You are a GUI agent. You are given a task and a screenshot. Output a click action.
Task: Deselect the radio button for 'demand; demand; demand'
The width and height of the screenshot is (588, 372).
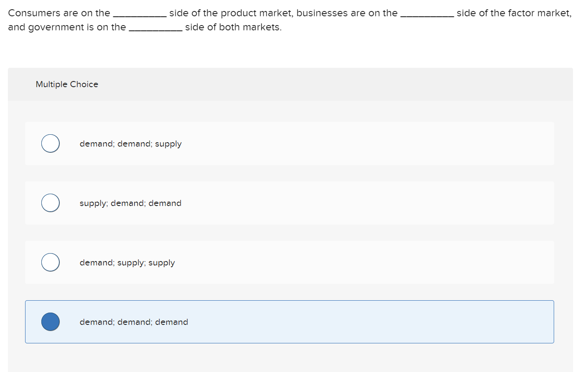point(50,321)
